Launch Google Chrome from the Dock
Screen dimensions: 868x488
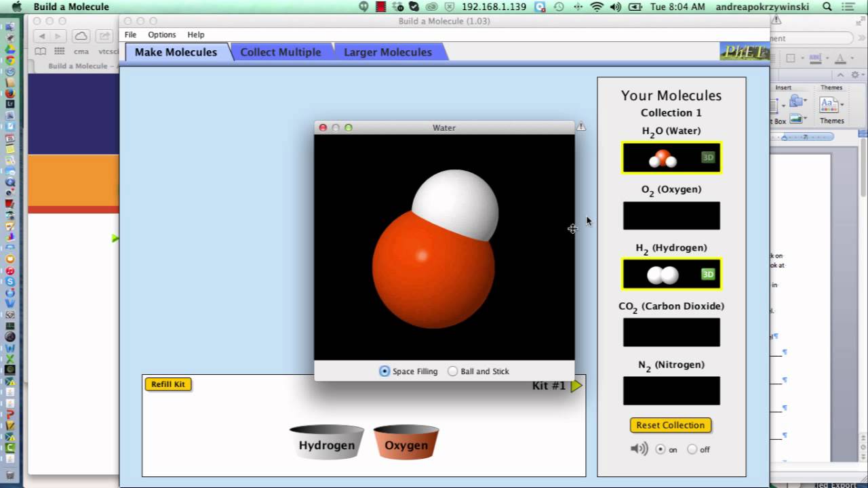(x=10, y=60)
